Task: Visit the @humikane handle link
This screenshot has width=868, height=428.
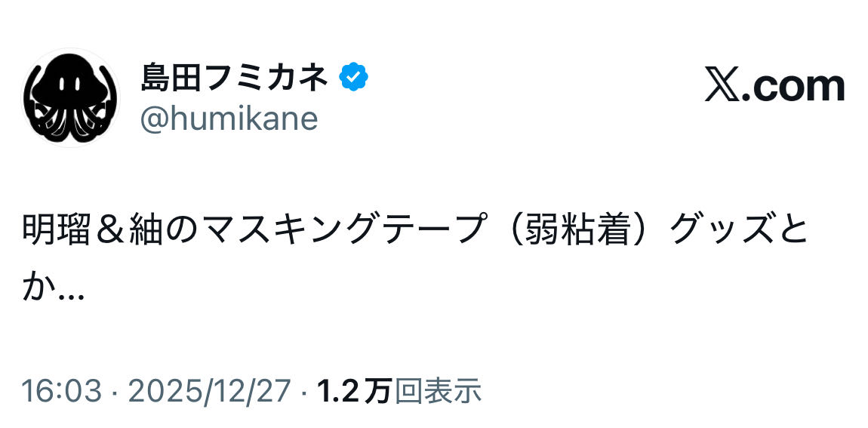Action: [x=229, y=119]
